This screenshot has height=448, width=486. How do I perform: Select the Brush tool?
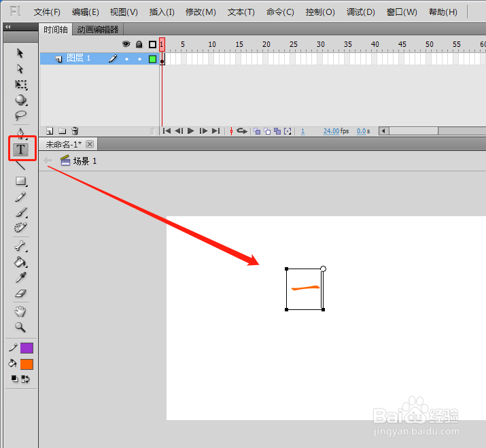click(21, 212)
